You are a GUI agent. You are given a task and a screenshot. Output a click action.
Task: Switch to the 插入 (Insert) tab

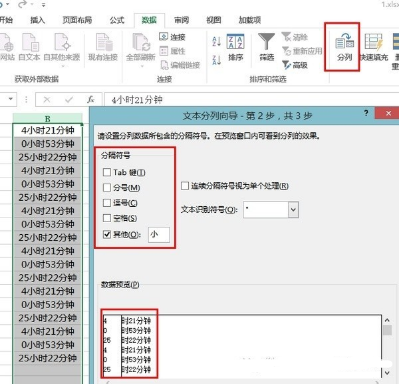coord(37,20)
